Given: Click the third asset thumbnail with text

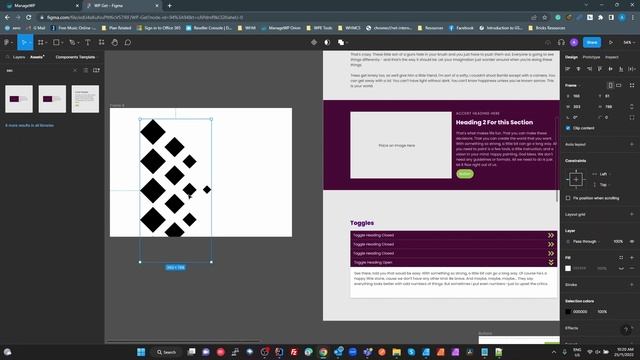Looking at the screenshot, I should [x=85, y=99].
